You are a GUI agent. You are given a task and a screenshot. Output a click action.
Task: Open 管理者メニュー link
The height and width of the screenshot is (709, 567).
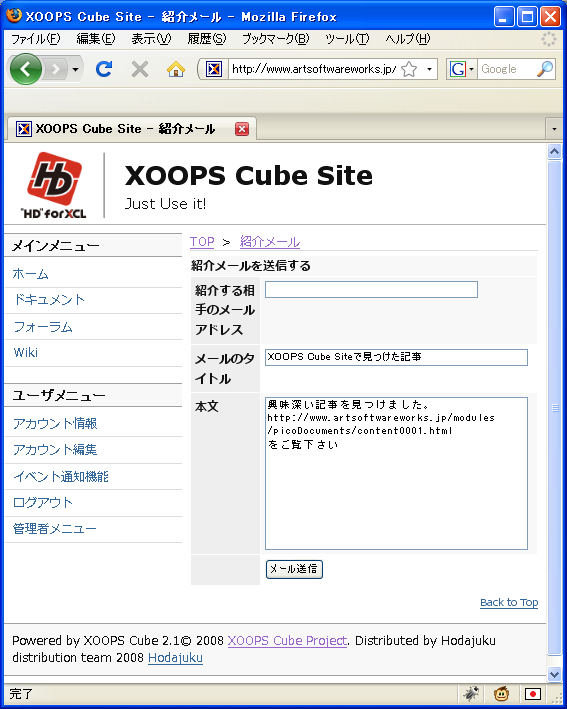(x=54, y=529)
